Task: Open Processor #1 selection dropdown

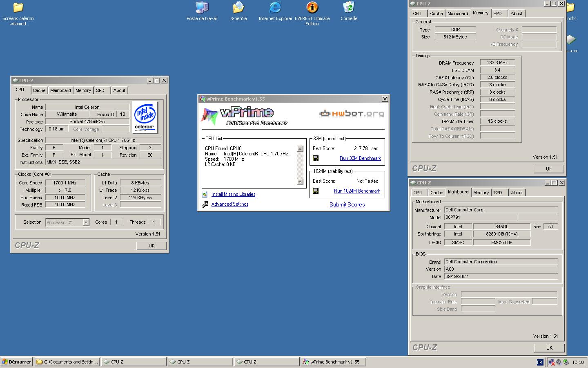Action: (x=86, y=222)
